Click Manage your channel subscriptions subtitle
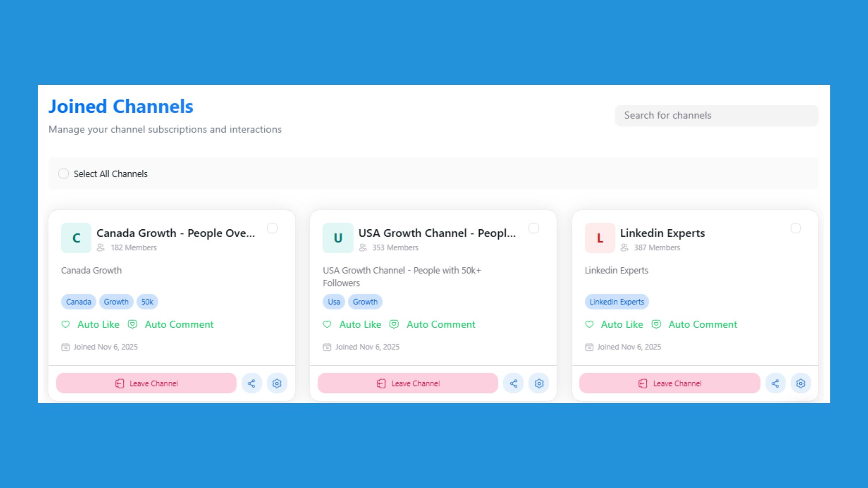The height and width of the screenshot is (488, 868). click(165, 129)
